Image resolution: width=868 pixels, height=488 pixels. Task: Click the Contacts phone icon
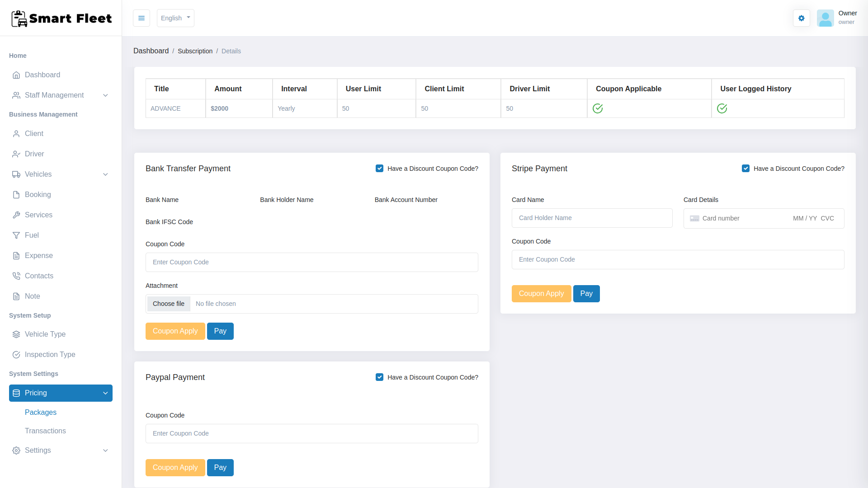(16, 276)
